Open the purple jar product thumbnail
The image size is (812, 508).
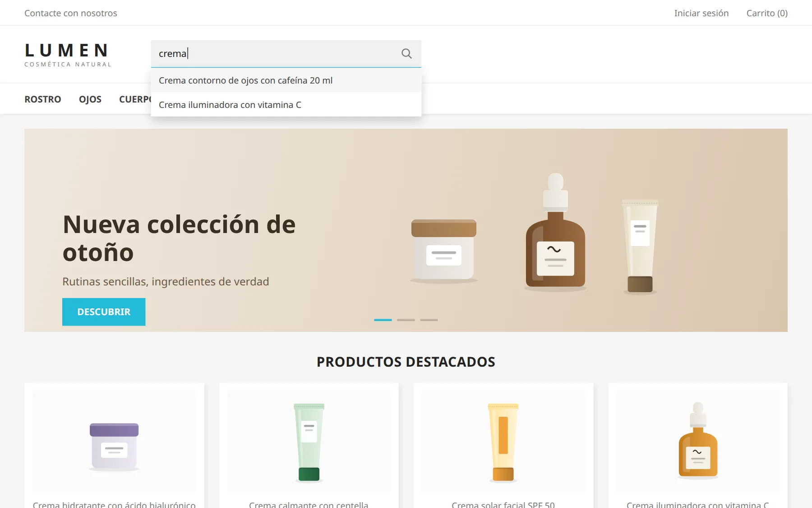coord(114,442)
